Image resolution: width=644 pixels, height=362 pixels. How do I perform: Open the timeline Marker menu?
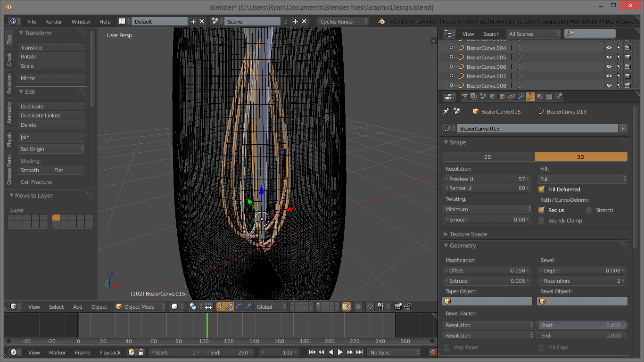coord(58,353)
